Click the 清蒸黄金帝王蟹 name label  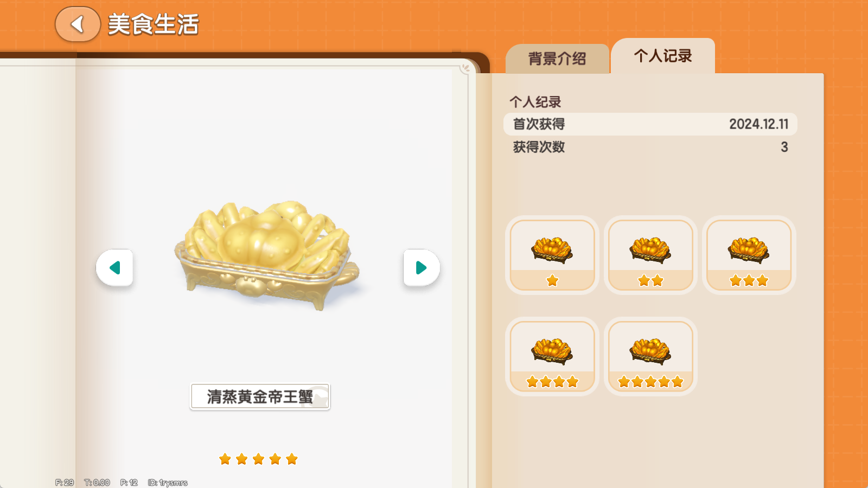pyautogui.click(x=260, y=397)
